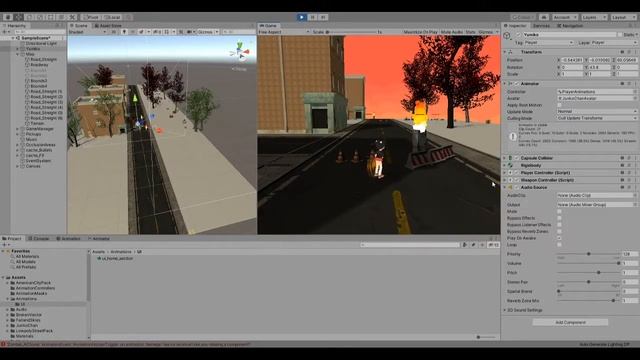Select Directional Light in Hierarchy
This screenshot has height=360, width=640.
coord(41,43)
